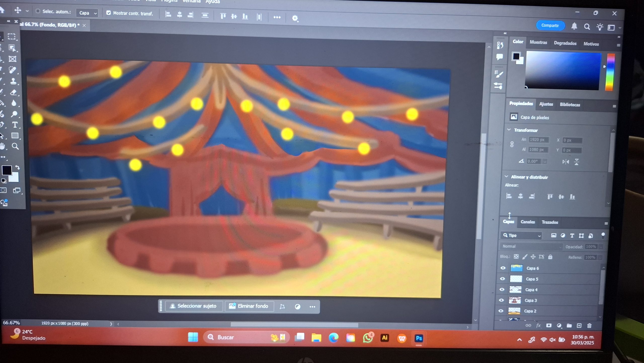The height and width of the screenshot is (363, 644).
Task: Select the Rectangular Marquee tool
Action: (12, 37)
